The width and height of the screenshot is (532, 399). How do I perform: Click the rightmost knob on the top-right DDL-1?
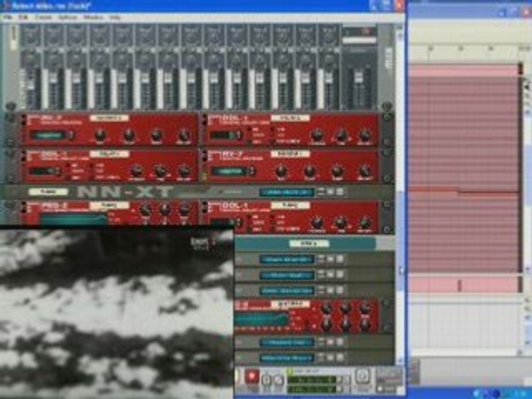click(x=365, y=135)
